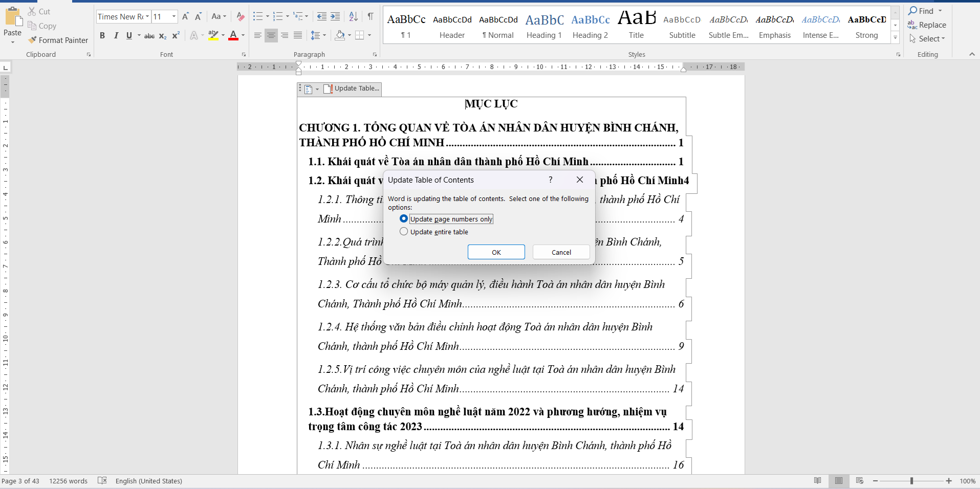Collapse the ribbon with the chevron
Viewport: 980px width, 489px height.
972,54
